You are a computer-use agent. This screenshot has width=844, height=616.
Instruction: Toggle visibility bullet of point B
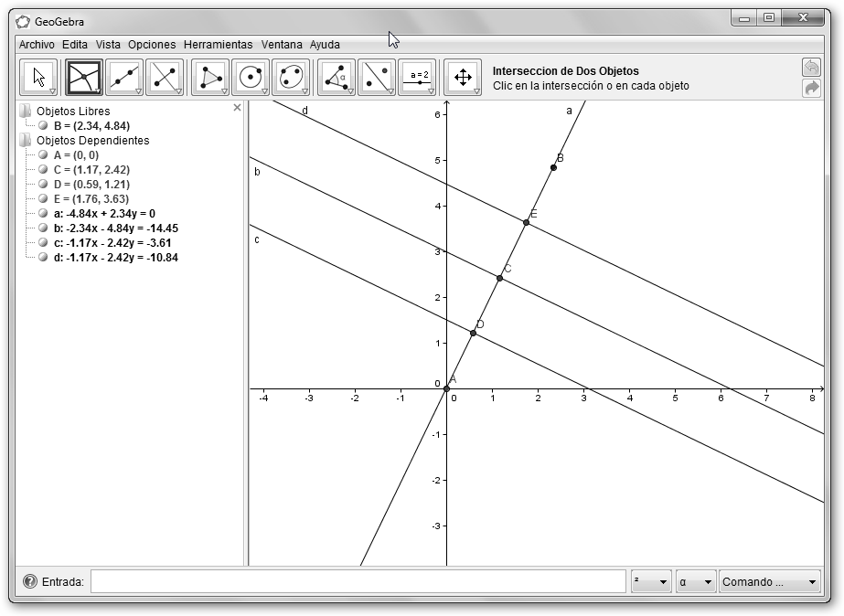[43, 126]
